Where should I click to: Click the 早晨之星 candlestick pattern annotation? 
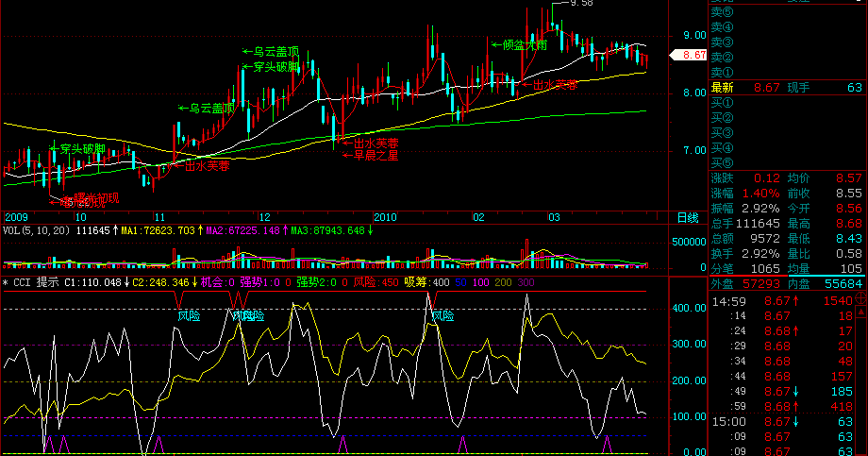pos(376,156)
